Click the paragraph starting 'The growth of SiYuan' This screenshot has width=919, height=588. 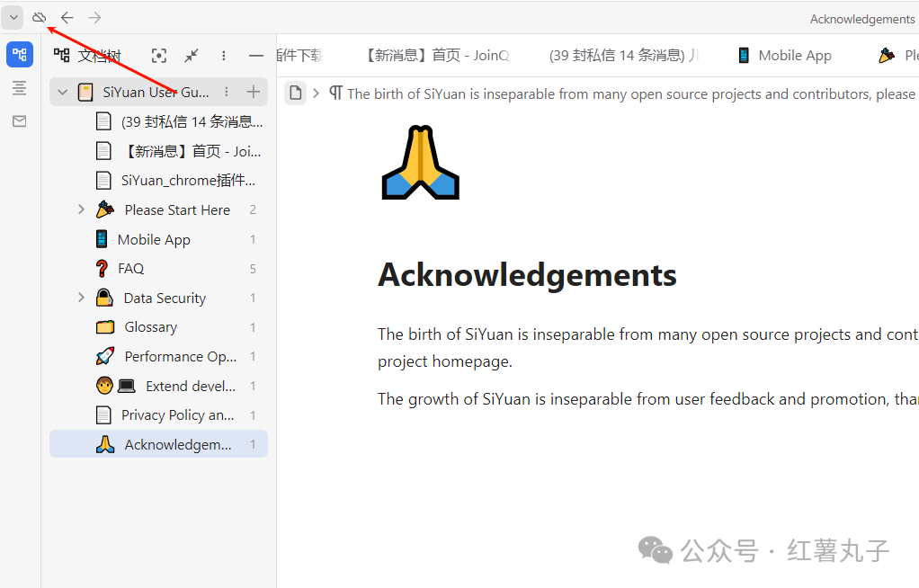(x=647, y=399)
